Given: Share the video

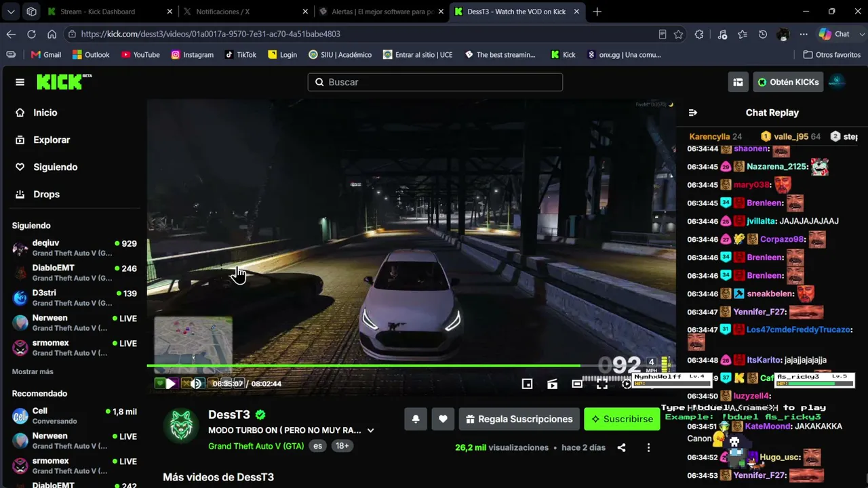Looking at the screenshot, I should (x=621, y=447).
